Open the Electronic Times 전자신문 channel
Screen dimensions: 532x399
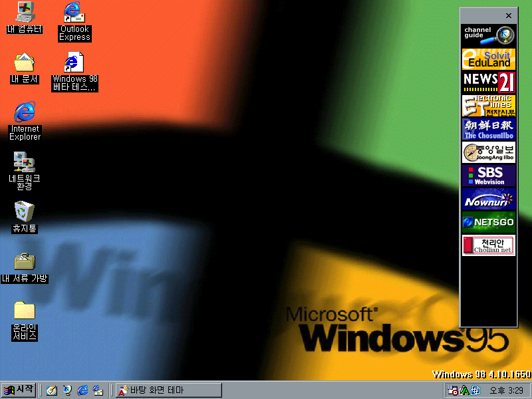tap(489, 106)
